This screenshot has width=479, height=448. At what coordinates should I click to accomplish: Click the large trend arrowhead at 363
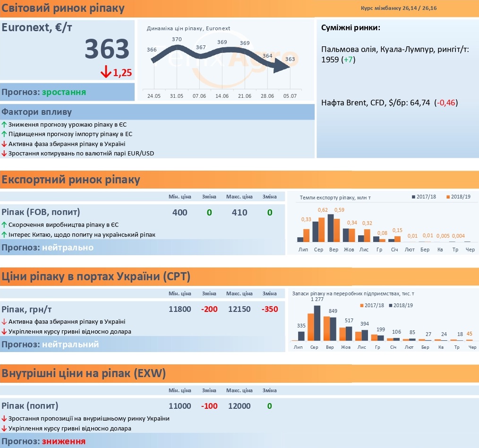pos(282,65)
